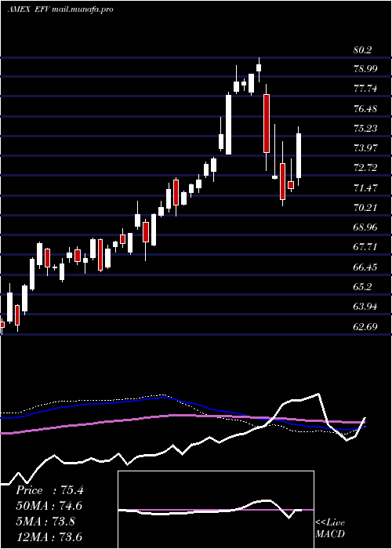Click the 50MA : 74.6 readout
The height and width of the screenshot is (549, 392).
49,506
